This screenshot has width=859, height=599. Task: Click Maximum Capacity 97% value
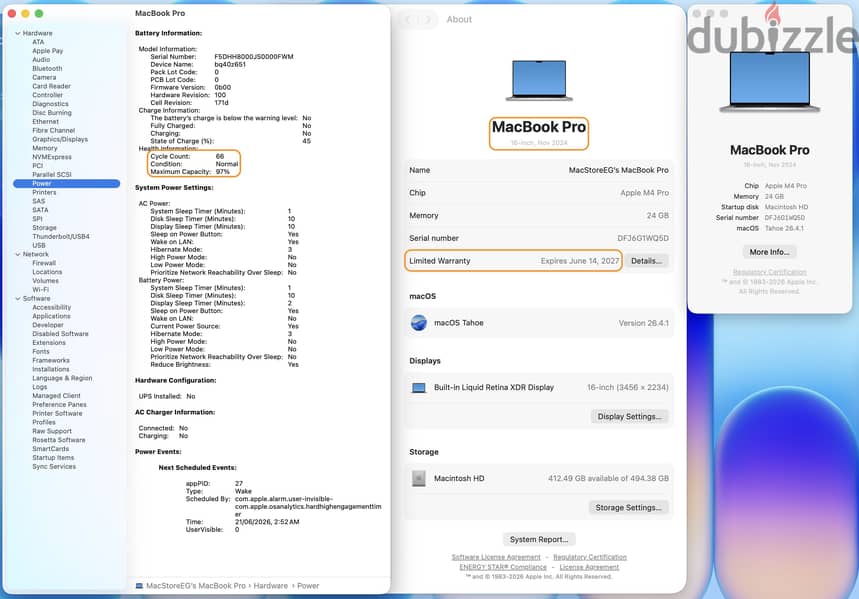pos(222,172)
